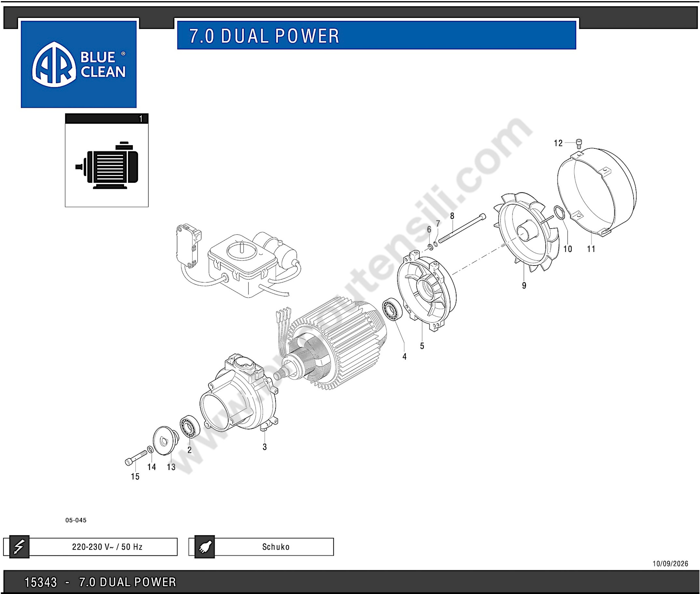Click the drawing code "05-045"
This screenshot has height=594, width=700.
pyautogui.click(x=76, y=520)
